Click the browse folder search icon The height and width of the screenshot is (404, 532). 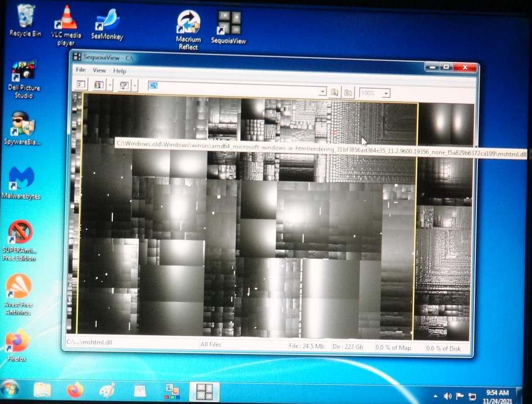pyautogui.click(x=334, y=92)
